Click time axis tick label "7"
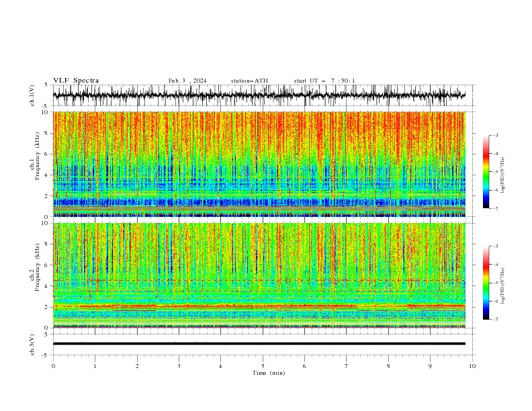Viewport: 532px width, 411px height. (x=347, y=366)
